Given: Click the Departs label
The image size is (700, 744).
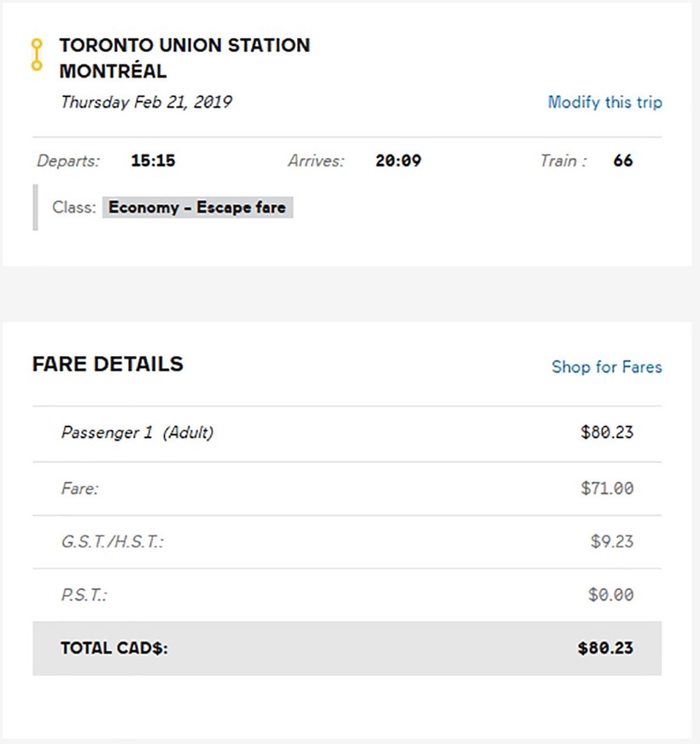Looking at the screenshot, I should 68,161.
